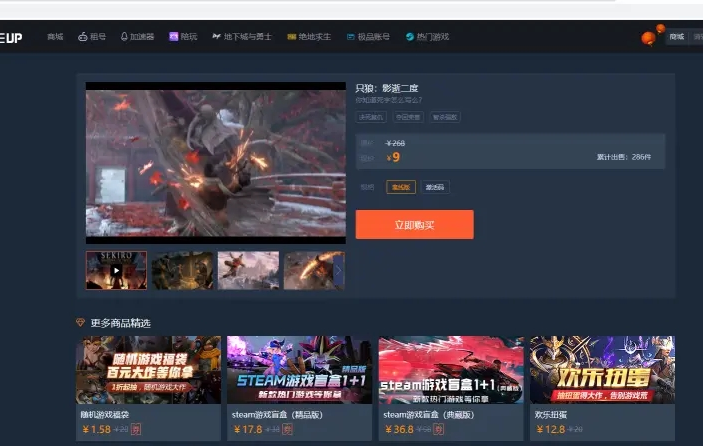Open the 极品账号 menu item
This screenshot has height=446, width=703.
pos(373,37)
